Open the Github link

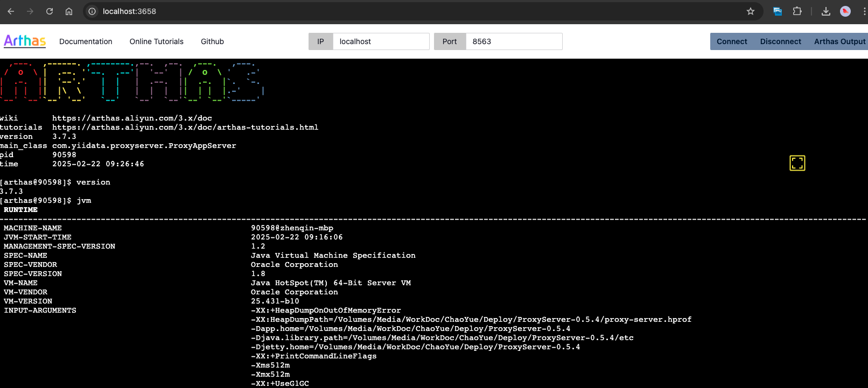point(212,41)
